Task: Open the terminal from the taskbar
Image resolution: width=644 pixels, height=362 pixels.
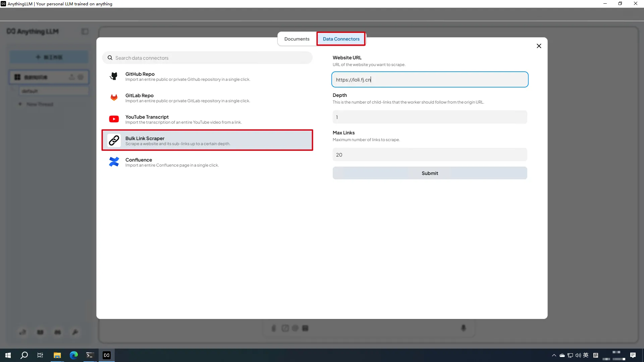Action: coord(90,355)
